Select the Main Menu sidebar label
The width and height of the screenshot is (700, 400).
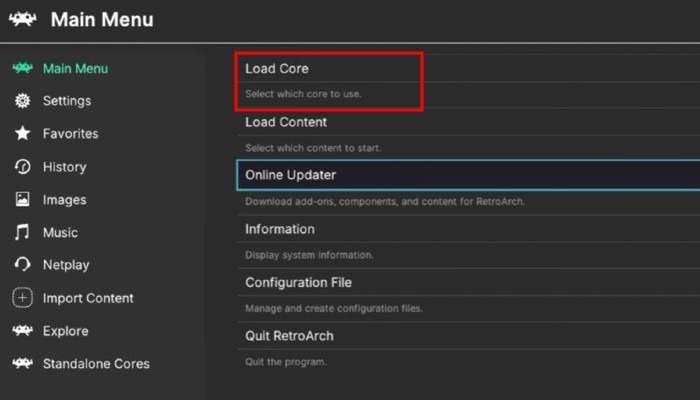coord(75,68)
